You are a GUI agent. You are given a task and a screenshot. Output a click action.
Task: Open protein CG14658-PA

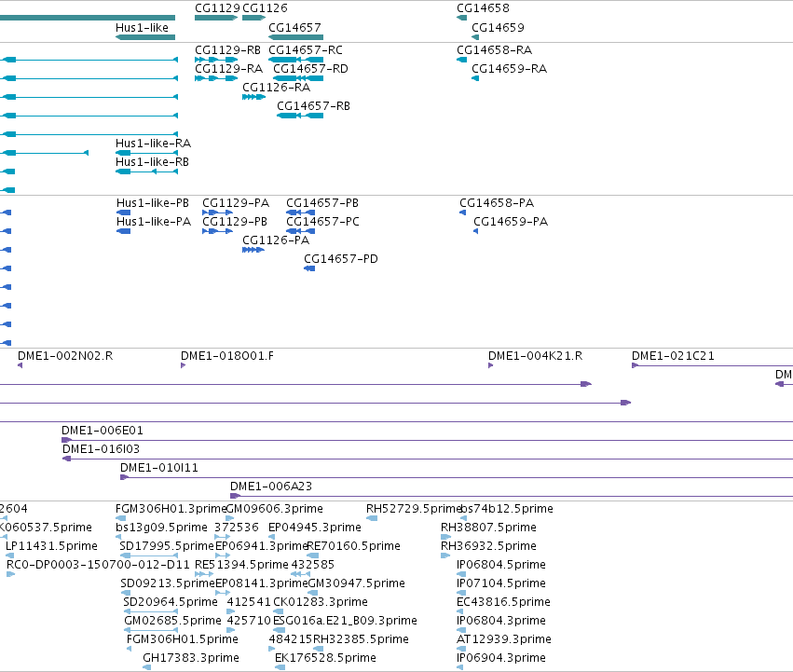point(462,213)
